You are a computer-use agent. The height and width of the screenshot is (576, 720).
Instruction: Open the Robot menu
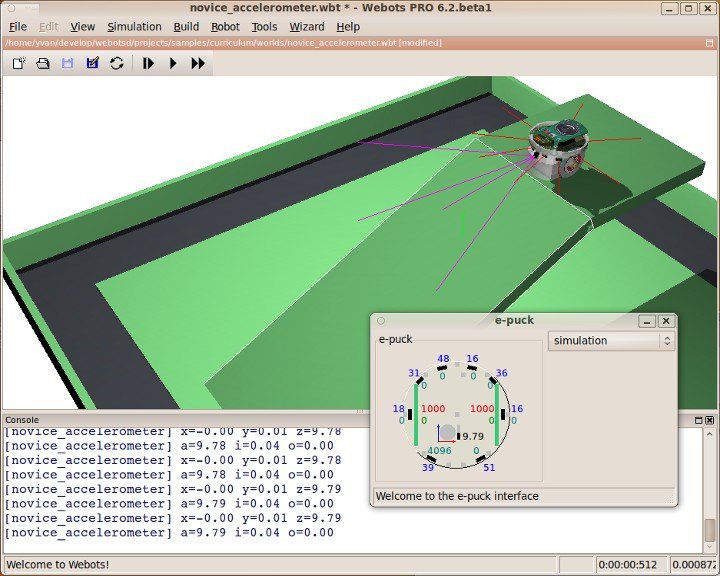pyautogui.click(x=225, y=27)
